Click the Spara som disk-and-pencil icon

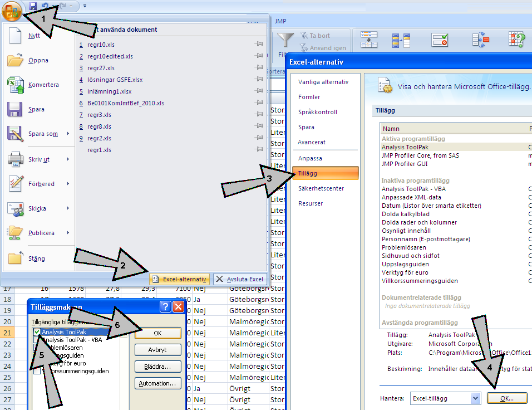pyautogui.click(x=15, y=134)
